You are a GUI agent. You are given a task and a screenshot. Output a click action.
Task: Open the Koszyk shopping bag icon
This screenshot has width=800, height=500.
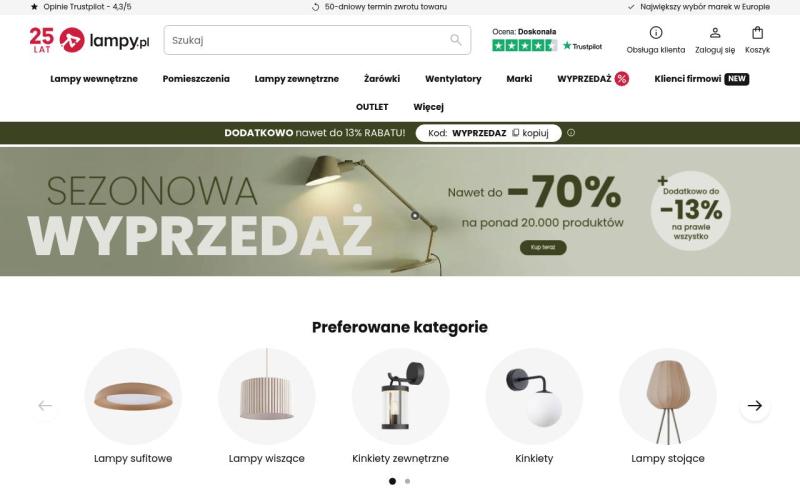[757, 33]
